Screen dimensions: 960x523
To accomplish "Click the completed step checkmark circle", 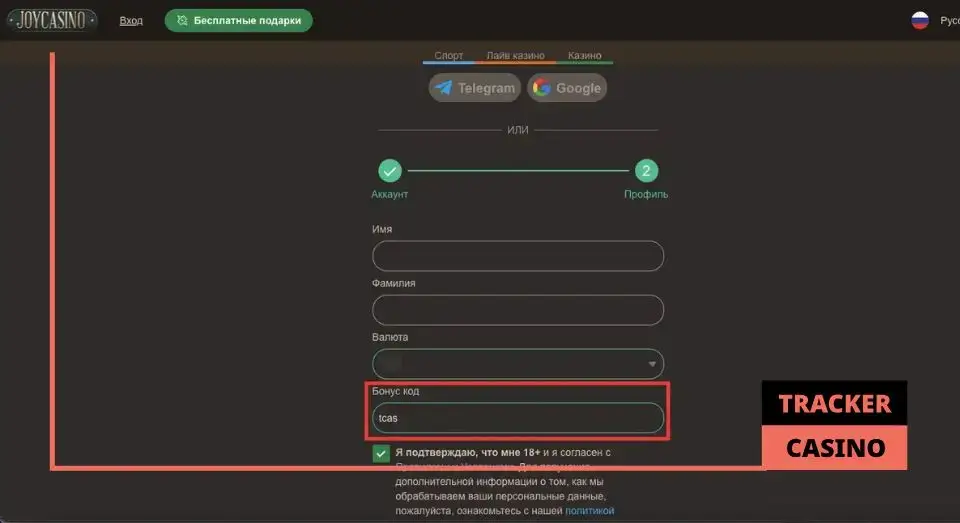I will [390, 171].
